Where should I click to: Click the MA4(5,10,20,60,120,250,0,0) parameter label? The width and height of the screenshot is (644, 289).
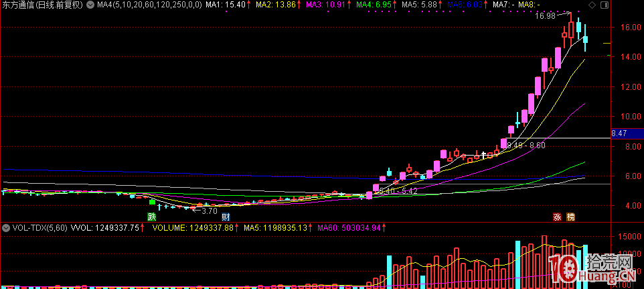pos(150,5)
